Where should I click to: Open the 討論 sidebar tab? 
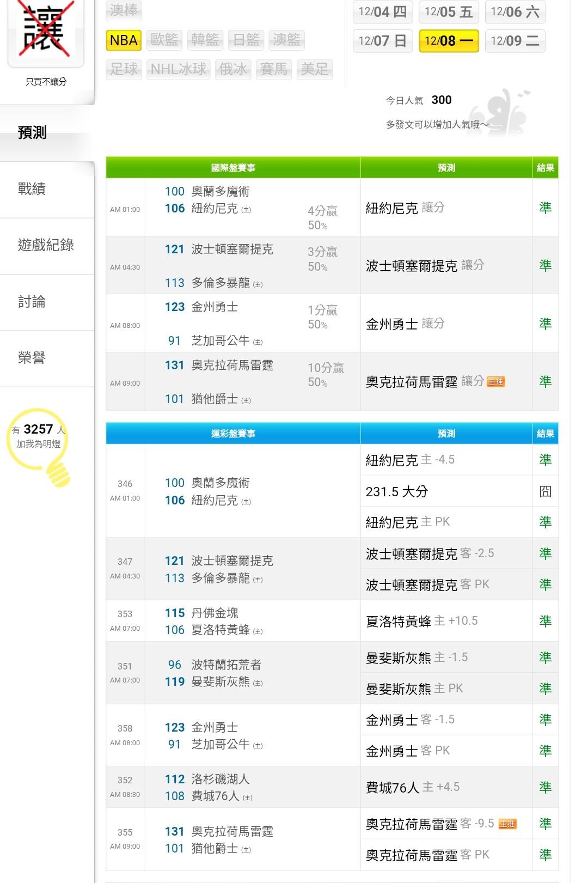coord(32,301)
